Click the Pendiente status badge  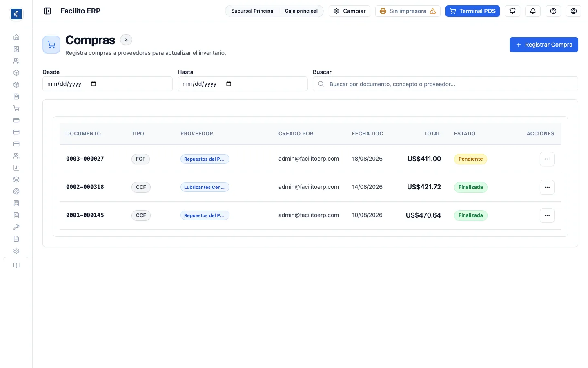[x=470, y=159]
